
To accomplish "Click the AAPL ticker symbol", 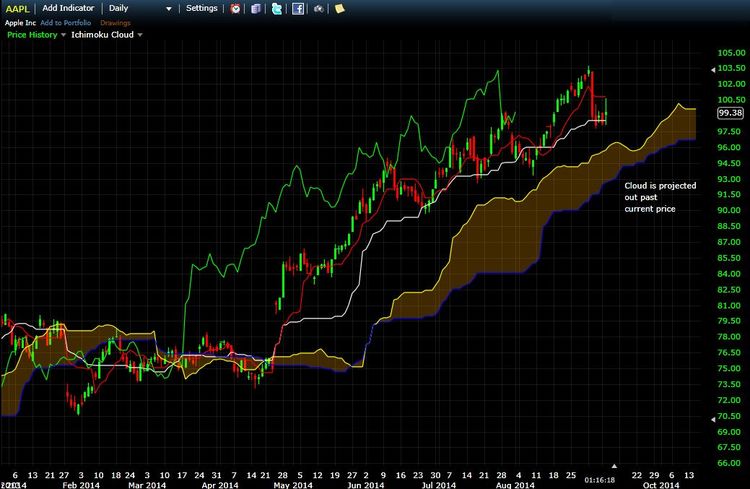I will [17, 9].
